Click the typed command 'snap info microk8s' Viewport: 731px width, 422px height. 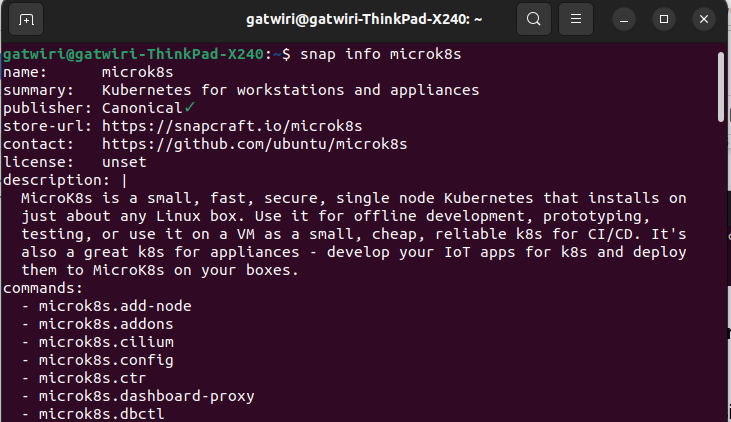click(x=380, y=54)
